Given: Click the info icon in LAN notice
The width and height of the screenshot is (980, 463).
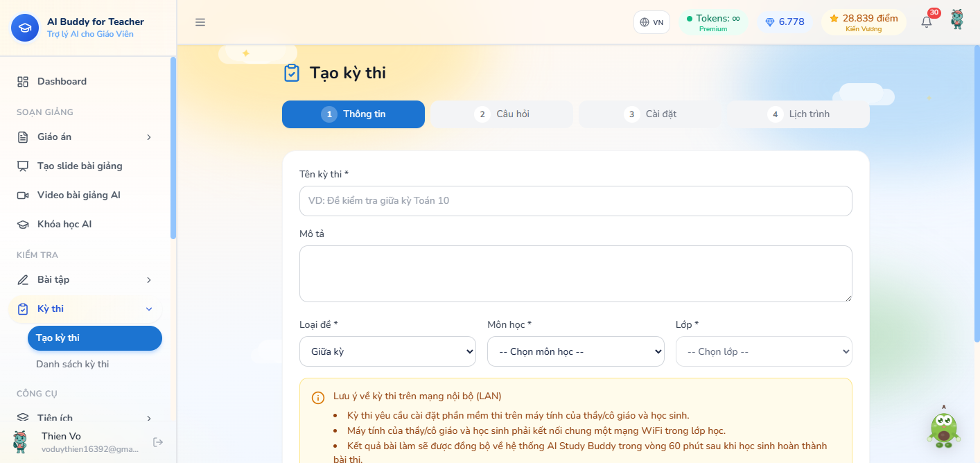Looking at the screenshot, I should click(x=318, y=397).
